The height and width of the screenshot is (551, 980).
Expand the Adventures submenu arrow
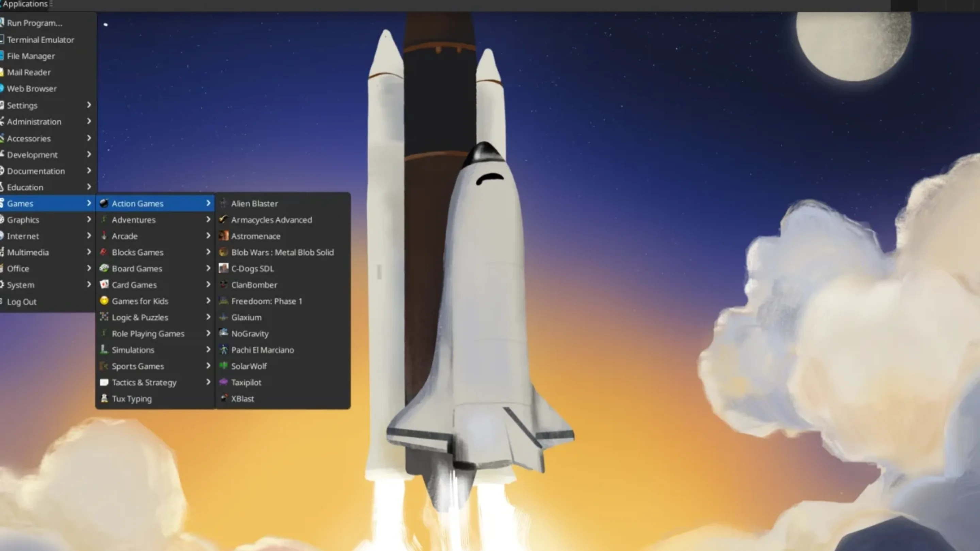(x=208, y=219)
